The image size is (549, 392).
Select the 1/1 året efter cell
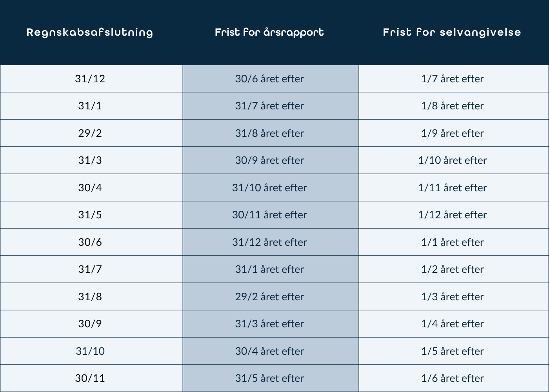coord(452,242)
